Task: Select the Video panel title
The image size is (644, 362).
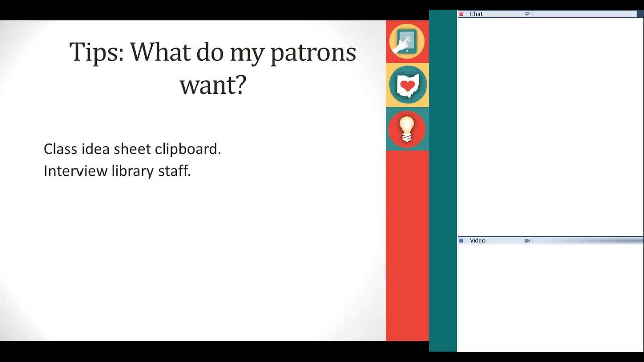Action: coord(477,241)
